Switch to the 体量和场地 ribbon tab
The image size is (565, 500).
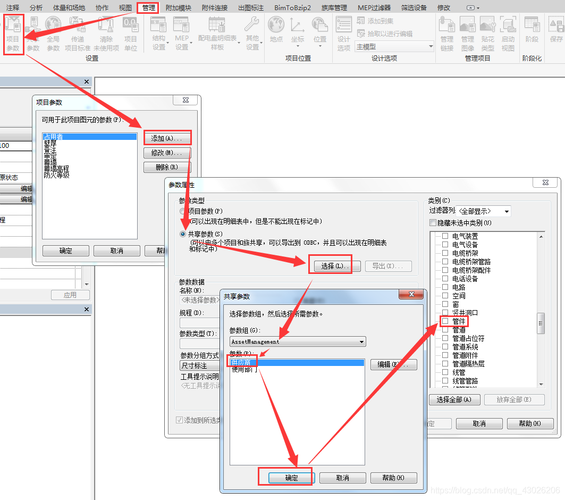click(x=69, y=7)
